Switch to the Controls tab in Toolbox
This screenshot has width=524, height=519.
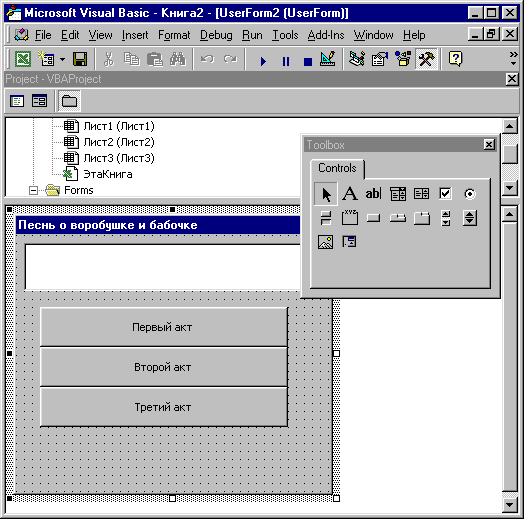pos(337,168)
